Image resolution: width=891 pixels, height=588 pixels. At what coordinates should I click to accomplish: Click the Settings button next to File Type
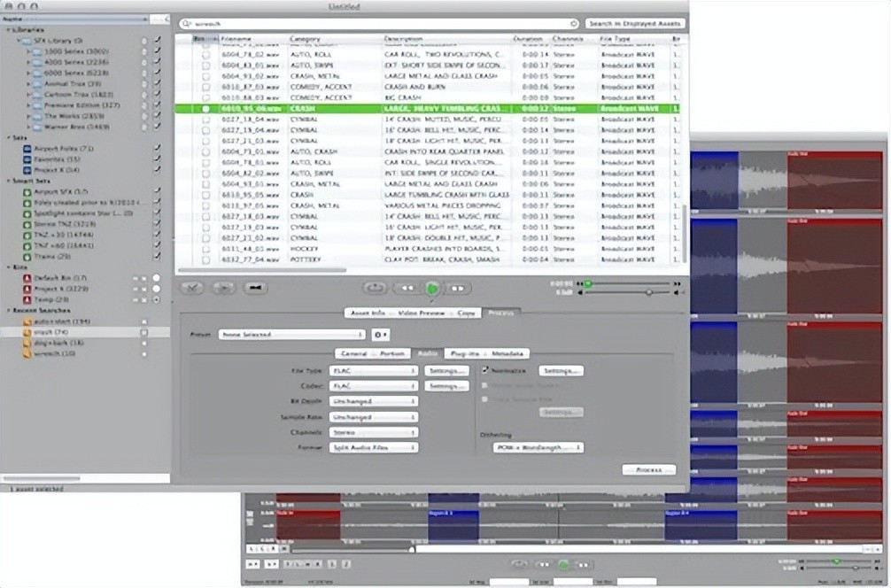pyautogui.click(x=446, y=370)
